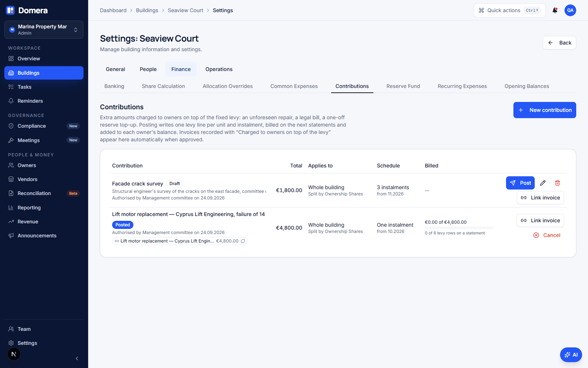Open the Allocation Overrides sub-tab
This screenshot has height=368, width=588.
(x=228, y=86)
